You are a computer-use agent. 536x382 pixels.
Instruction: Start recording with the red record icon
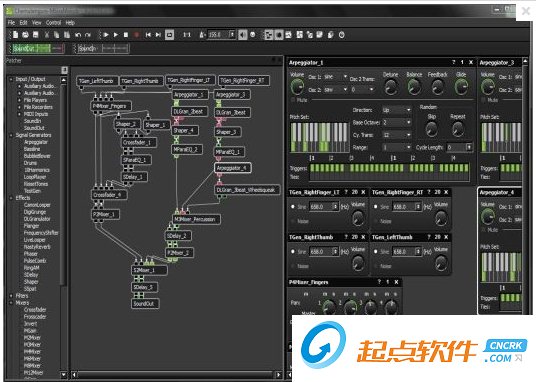coord(137,35)
